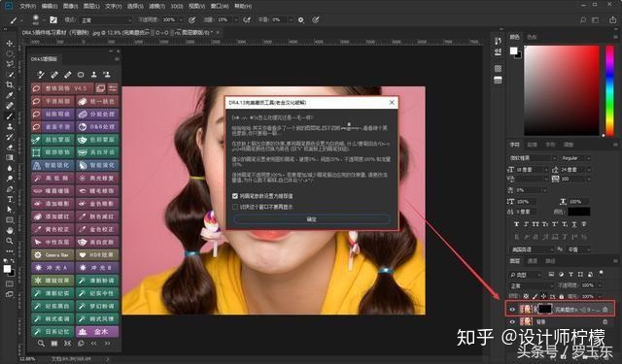This screenshot has width=622, height=364.
Task: Open the language dropdown in character panel
Action: tap(532, 249)
